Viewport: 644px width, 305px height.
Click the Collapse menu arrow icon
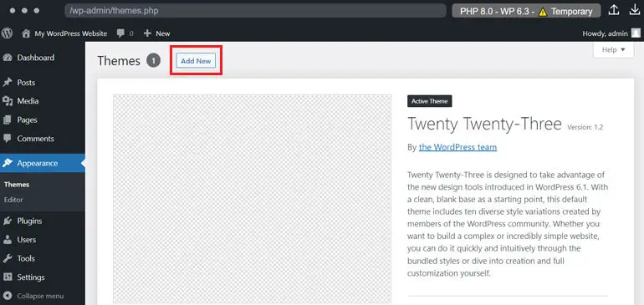click(x=8, y=296)
